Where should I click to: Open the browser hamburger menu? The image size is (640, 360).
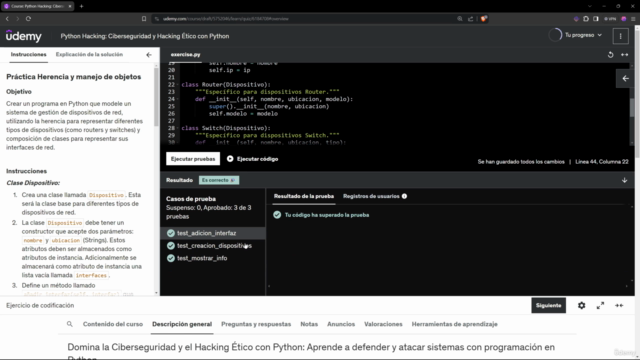pos(633,19)
